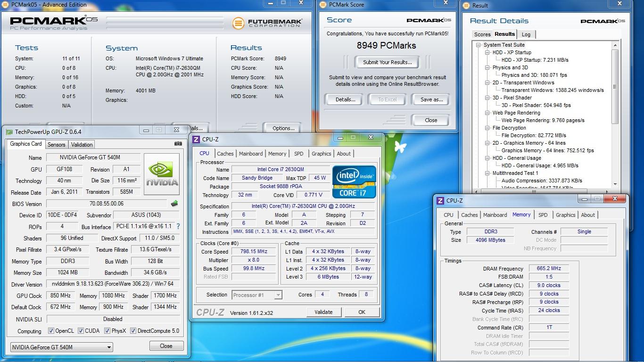Click the Options... button in PCMark05

[283, 128]
